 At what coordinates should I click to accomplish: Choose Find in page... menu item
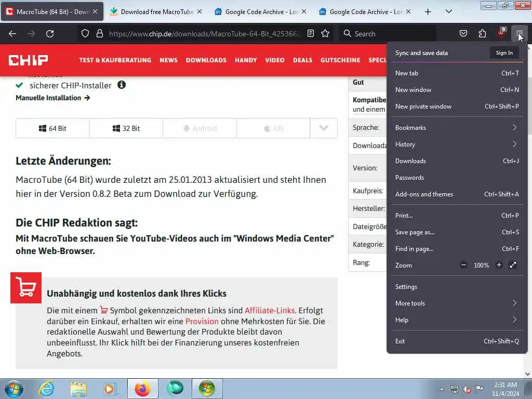(x=457, y=249)
